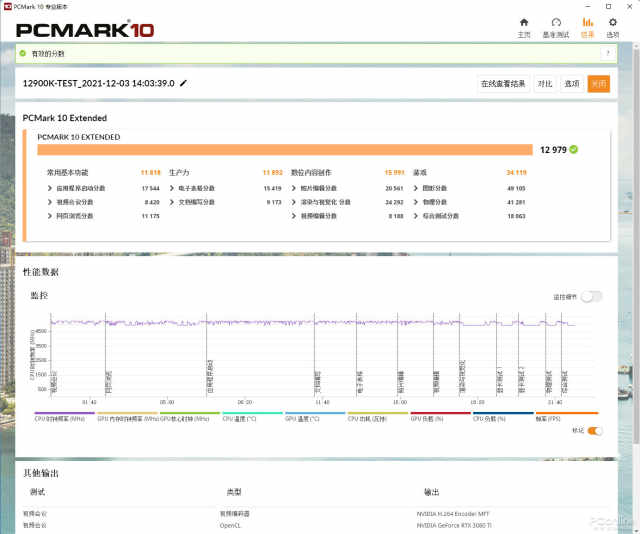Click the pencil icon to rename the result
This screenshot has width=640, height=534.
[183, 83]
